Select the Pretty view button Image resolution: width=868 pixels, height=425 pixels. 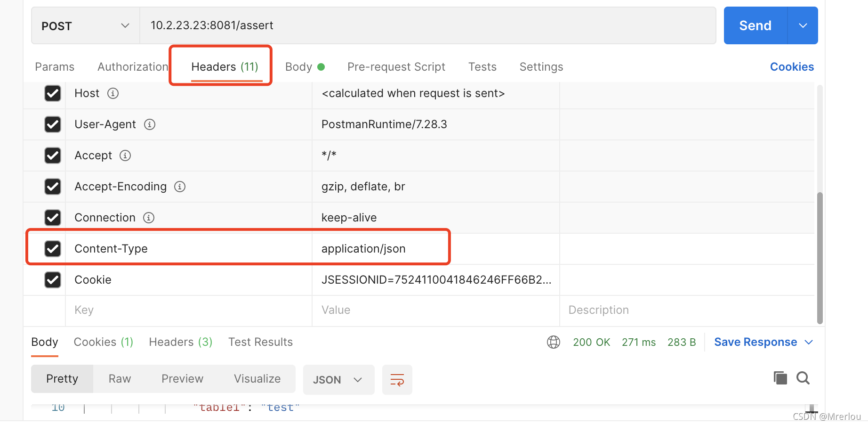[x=62, y=379]
